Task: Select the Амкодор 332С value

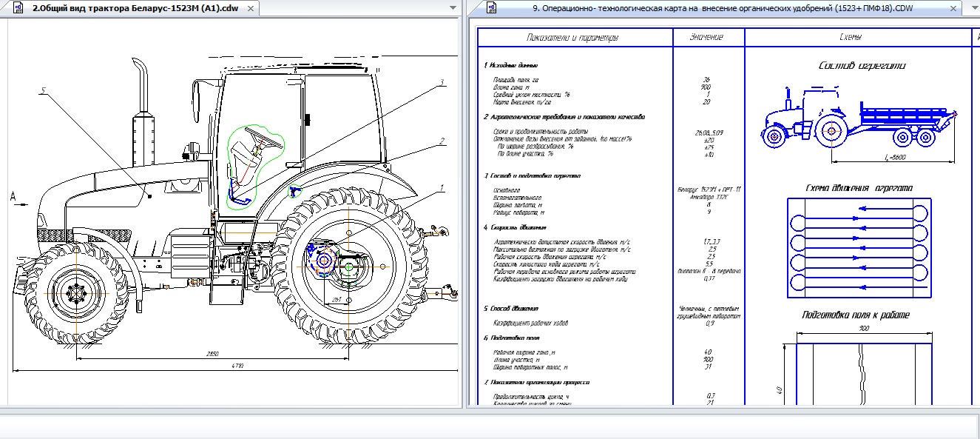Action: point(708,198)
